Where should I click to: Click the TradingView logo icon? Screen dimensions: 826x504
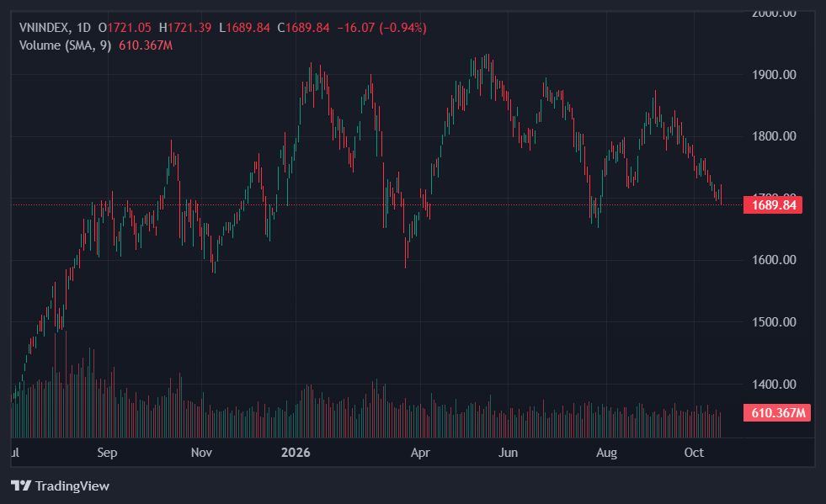click(x=21, y=485)
